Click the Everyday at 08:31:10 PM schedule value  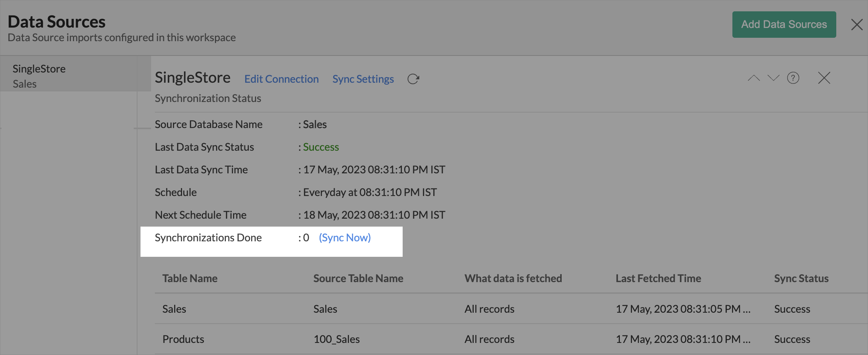click(370, 192)
